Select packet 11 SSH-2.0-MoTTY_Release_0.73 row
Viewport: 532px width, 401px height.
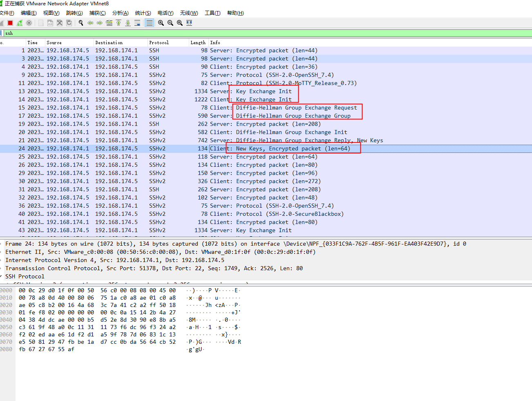click(x=266, y=83)
